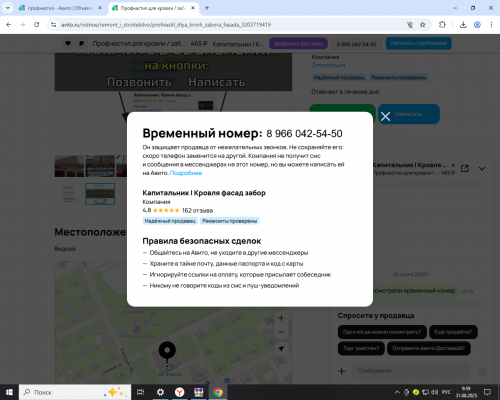The height and width of the screenshot is (400, 500).
Task: Add listing to favorites with heart icon
Action: 68,43
